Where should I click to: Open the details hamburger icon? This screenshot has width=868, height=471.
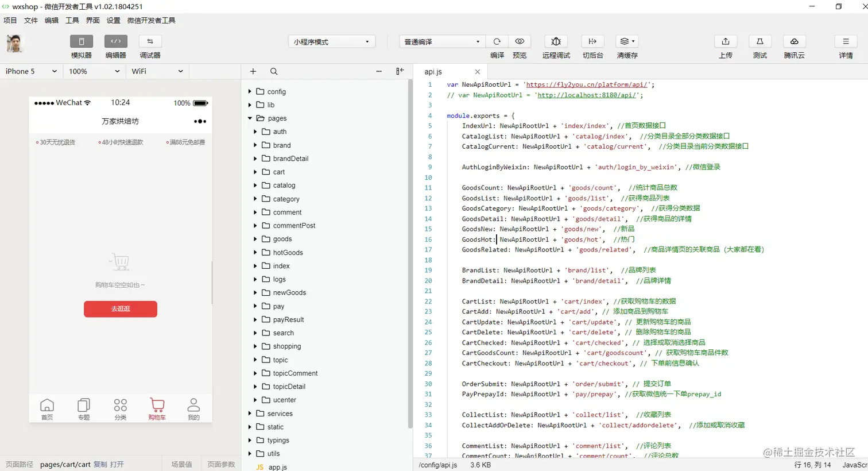[846, 41]
